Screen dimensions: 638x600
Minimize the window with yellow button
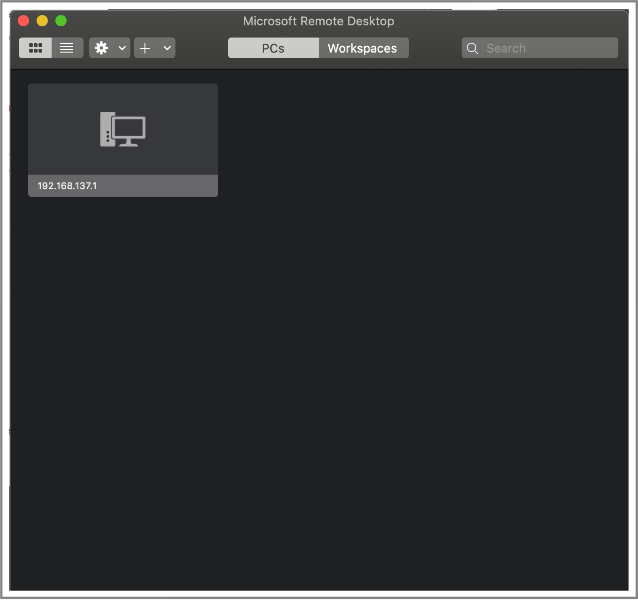pos(42,20)
